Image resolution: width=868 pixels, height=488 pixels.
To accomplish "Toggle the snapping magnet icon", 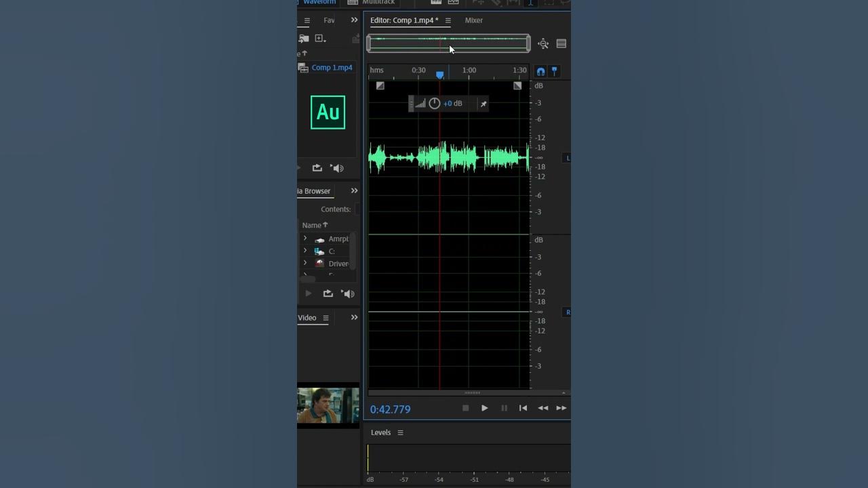I will (x=540, y=71).
